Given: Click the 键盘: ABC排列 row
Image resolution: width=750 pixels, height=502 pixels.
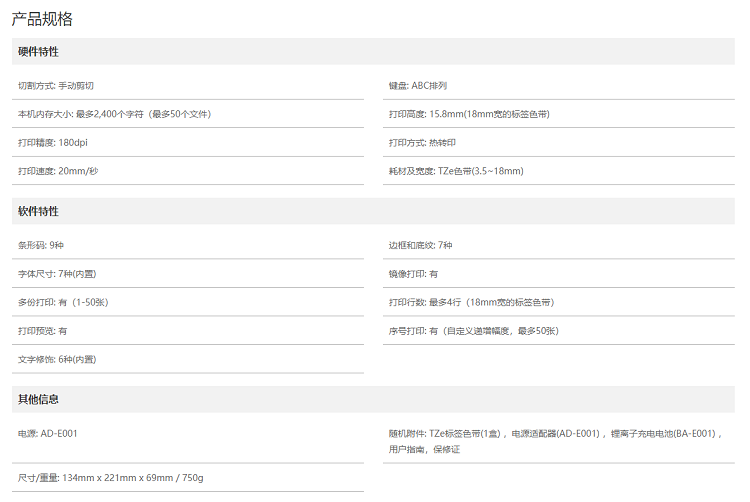Looking at the screenshot, I should (x=559, y=86).
